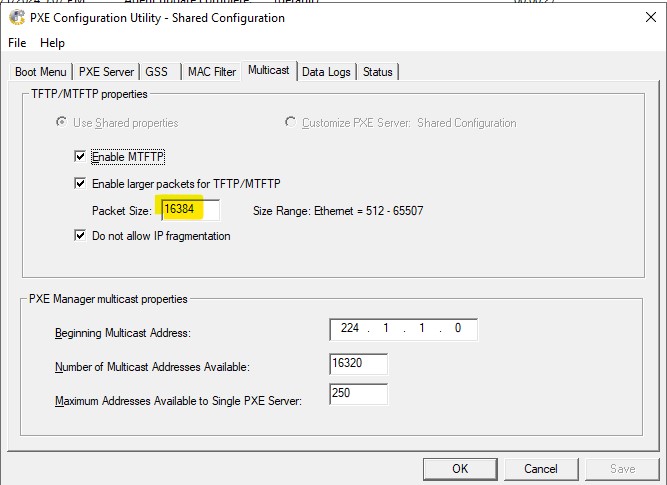Click the Packet Size input field
The width and height of the screenshot is (667, 485).
[x=191, y=210]
